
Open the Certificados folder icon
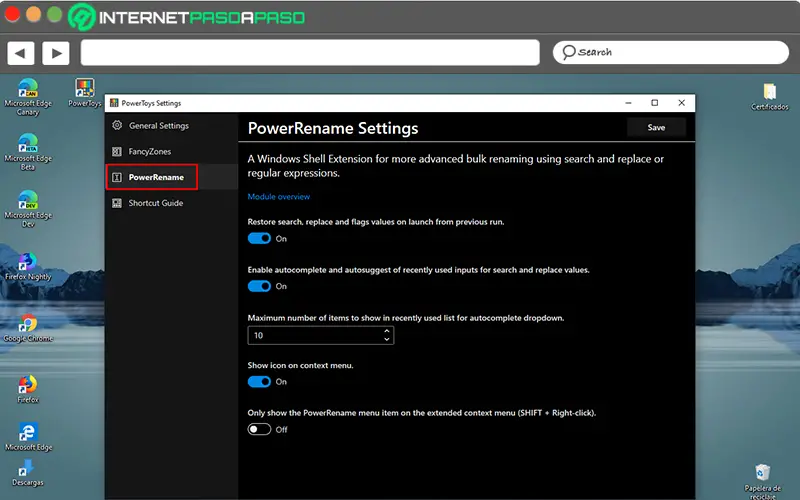[770, 92]
